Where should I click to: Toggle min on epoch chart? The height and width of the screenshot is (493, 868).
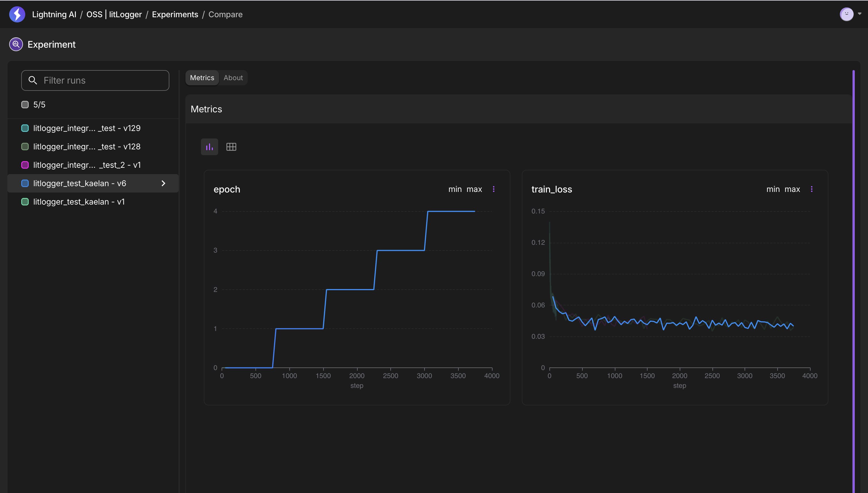455,189
